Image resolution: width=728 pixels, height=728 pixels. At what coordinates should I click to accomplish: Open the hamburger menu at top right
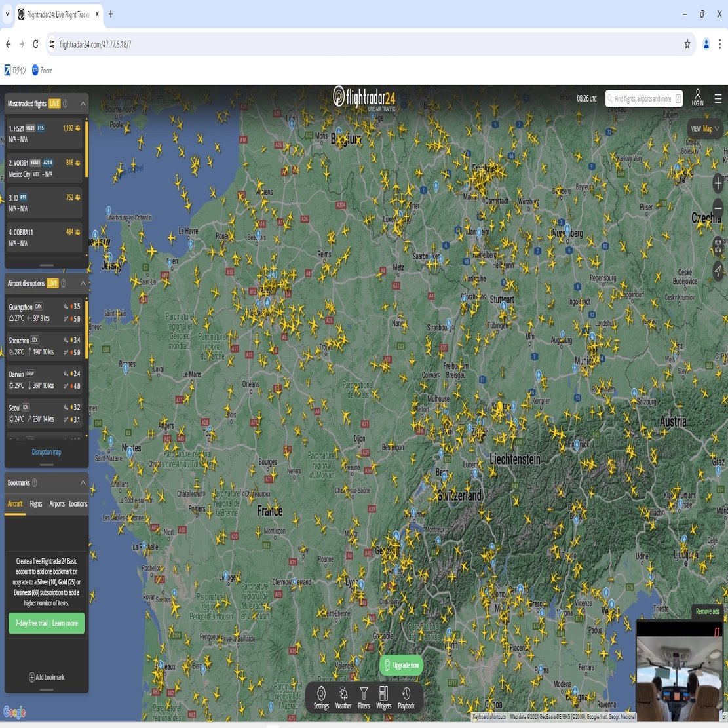click(718, 98)
